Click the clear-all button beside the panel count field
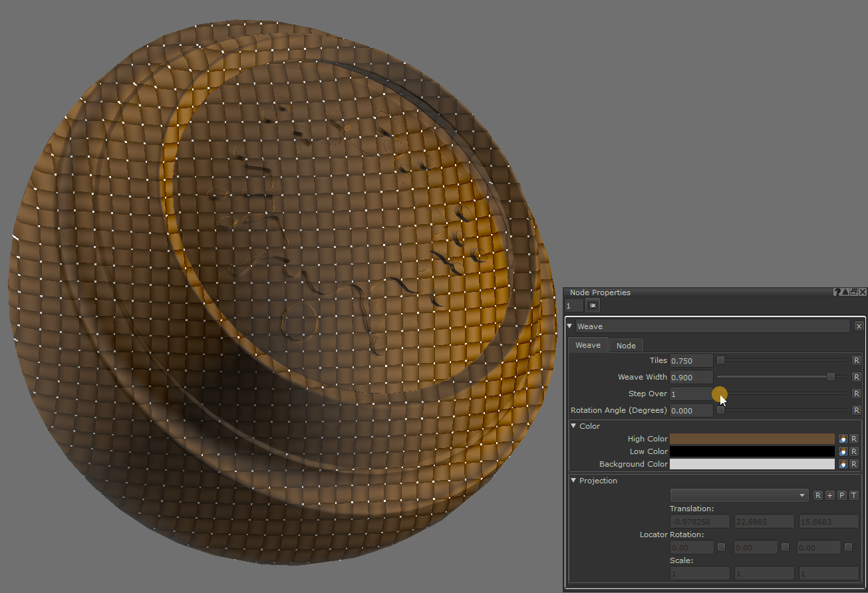The height and width of the screenshot is (593, 868). [592, 305]
